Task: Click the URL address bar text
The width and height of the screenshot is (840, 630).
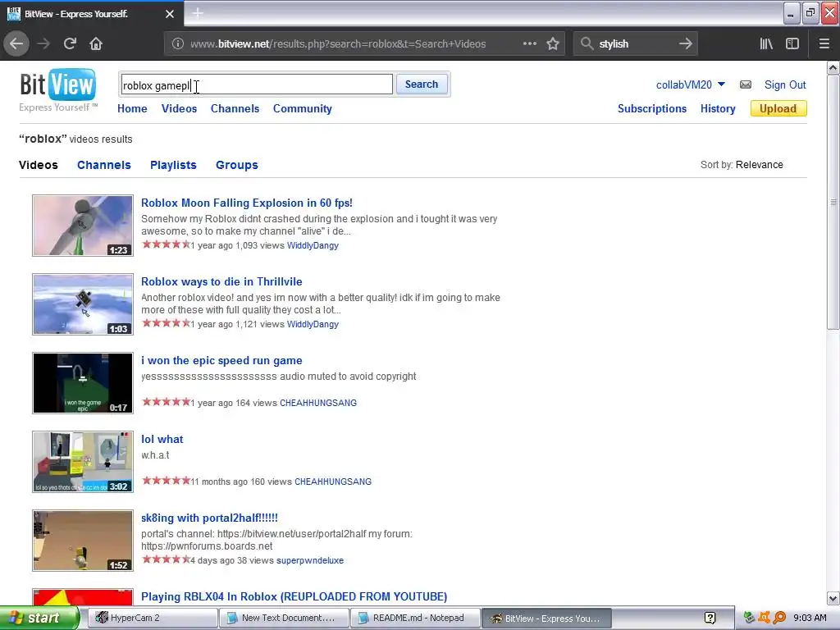Action: (x=337, y=44)
